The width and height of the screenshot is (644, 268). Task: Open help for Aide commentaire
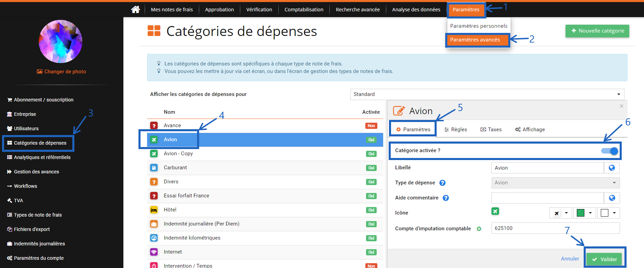click(446, 198)
